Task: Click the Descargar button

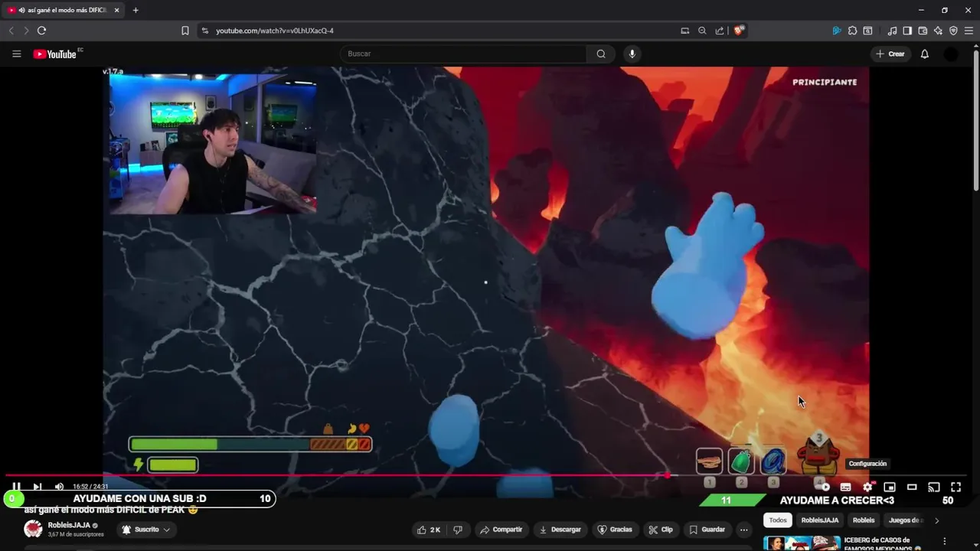Action: click(560, 530)
